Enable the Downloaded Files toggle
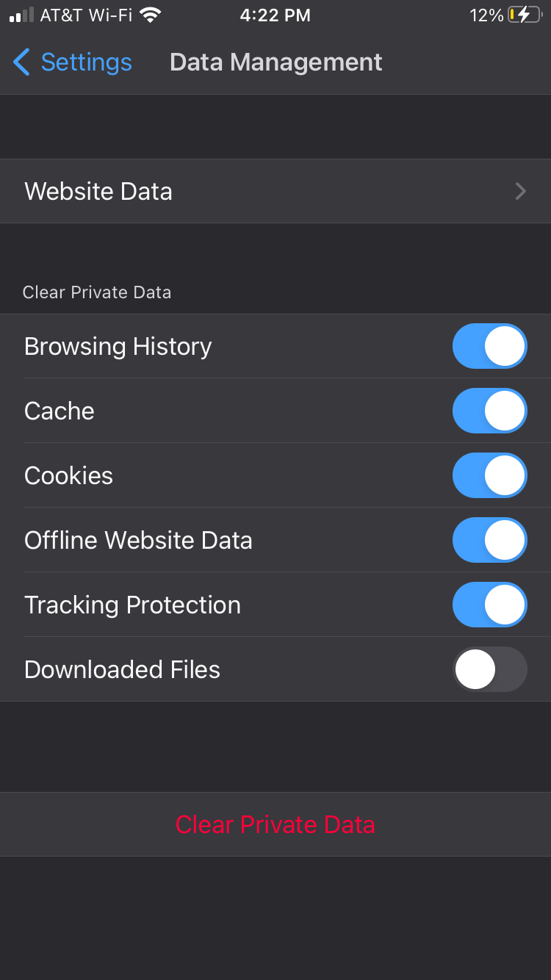The width and height of the screenshot is (551, 980). pyautogui.click(x=489, y=669)
